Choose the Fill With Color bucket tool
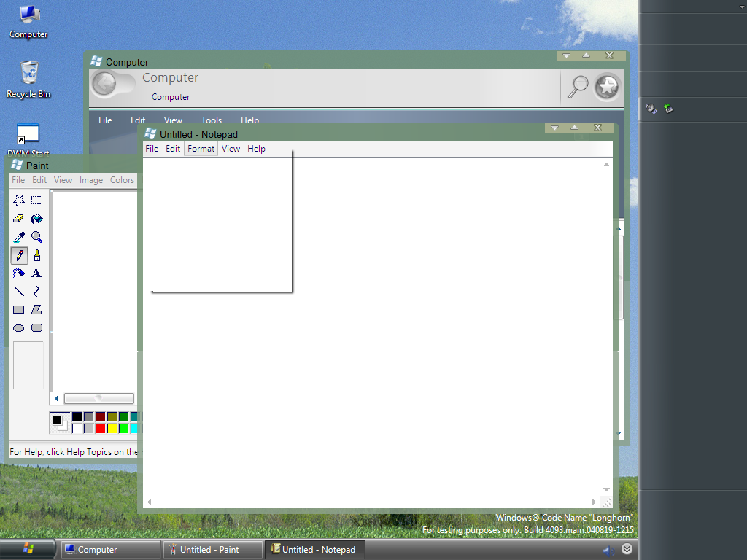Image resolution: width=747 pixels, height=560 pixels. [x=36, y=219]
